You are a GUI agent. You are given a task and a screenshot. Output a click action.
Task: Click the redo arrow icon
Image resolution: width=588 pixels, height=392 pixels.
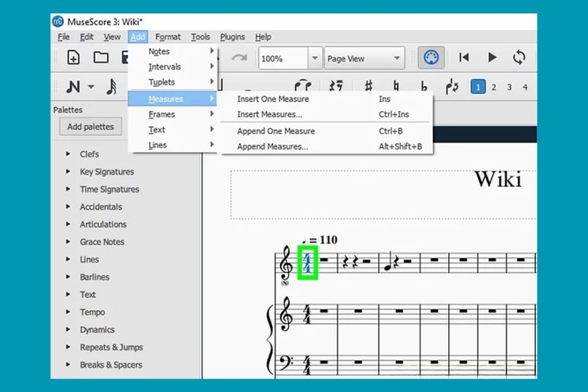239,58
